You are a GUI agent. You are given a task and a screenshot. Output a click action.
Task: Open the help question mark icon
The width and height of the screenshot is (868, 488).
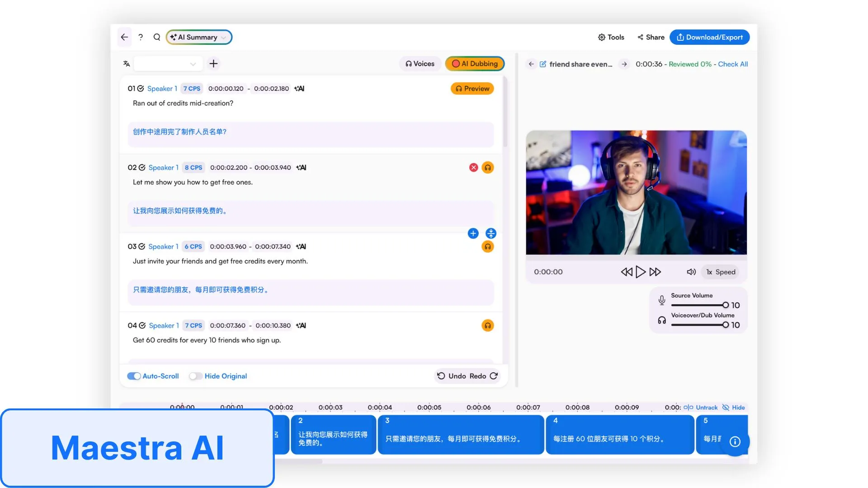click(141, 37)
